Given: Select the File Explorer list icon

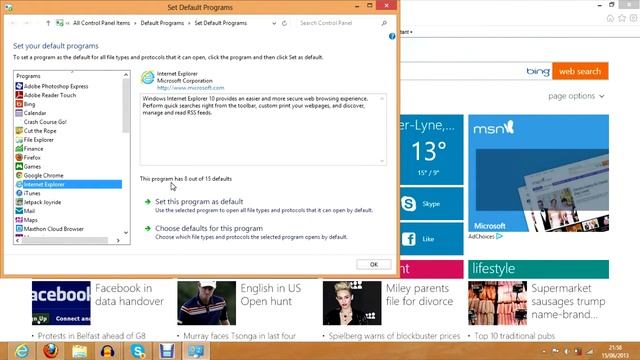Looking at the screenshot, I should pos(19,140).
